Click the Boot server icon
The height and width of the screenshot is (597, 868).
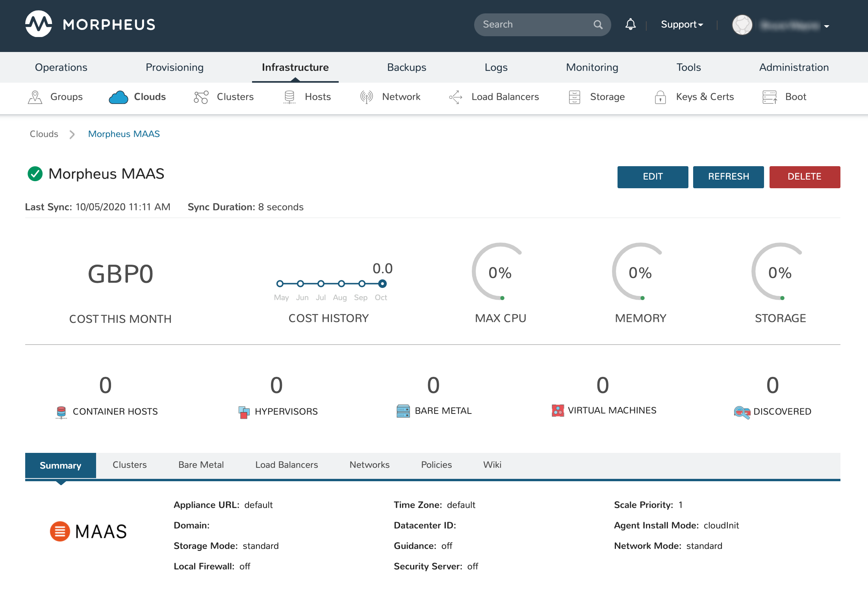point(769,97)
